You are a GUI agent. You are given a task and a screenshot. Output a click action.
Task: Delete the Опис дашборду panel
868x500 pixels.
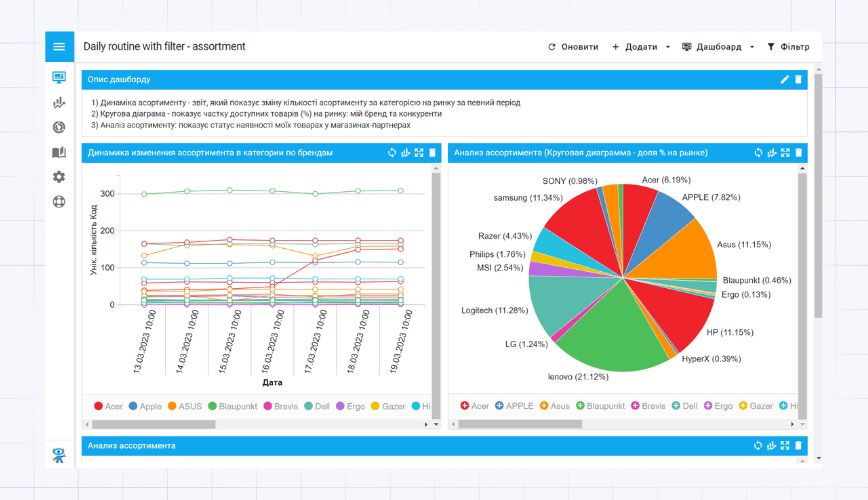pos(798,79)
